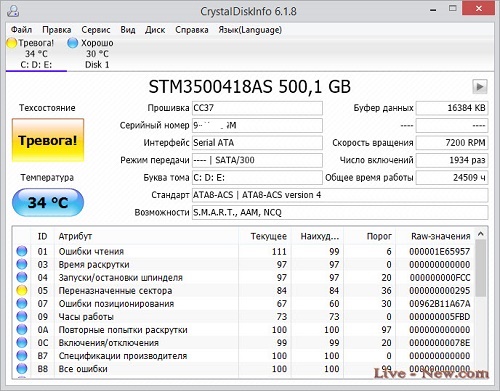The image size is (500, 391).
Task: Select the Ошибки чтения attribute text
Action: (x=91, y=251)
